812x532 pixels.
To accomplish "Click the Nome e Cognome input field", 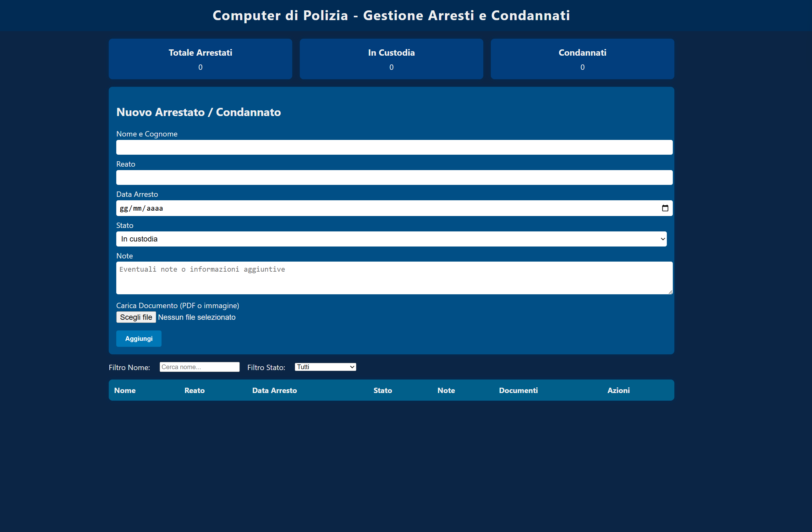I will 394,147.
